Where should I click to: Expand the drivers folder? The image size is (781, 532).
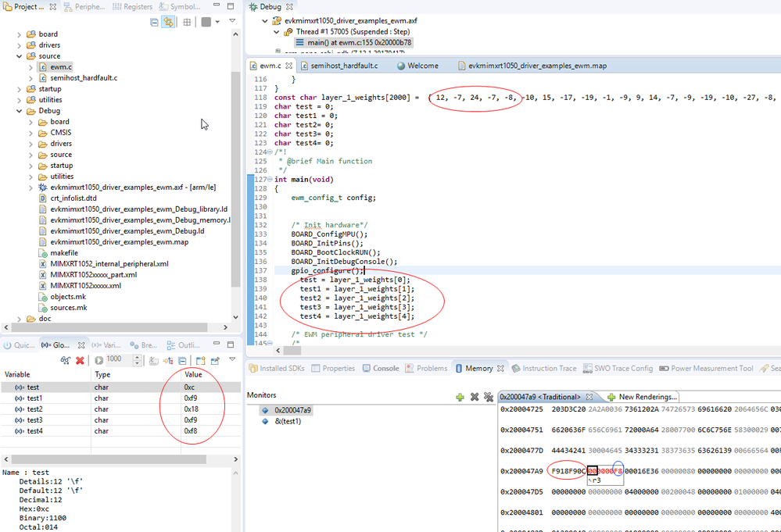pyautogui.click(x=19, y=45)
